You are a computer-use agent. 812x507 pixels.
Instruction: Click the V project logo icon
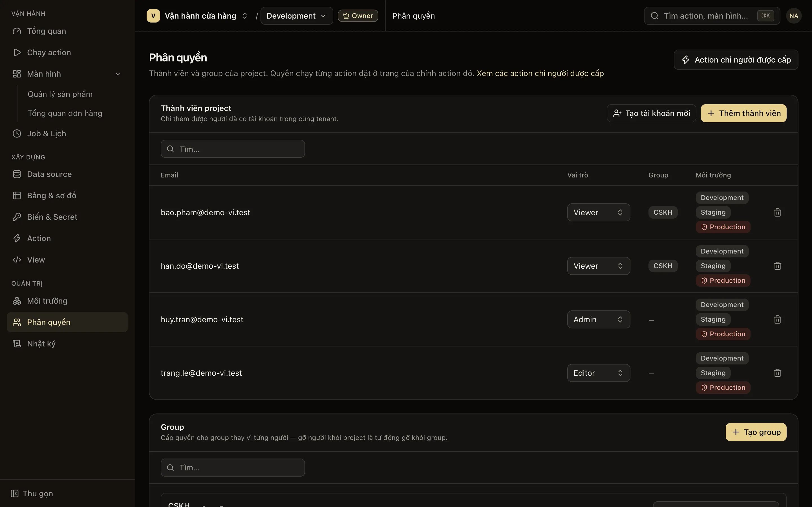tap(153, 16)
